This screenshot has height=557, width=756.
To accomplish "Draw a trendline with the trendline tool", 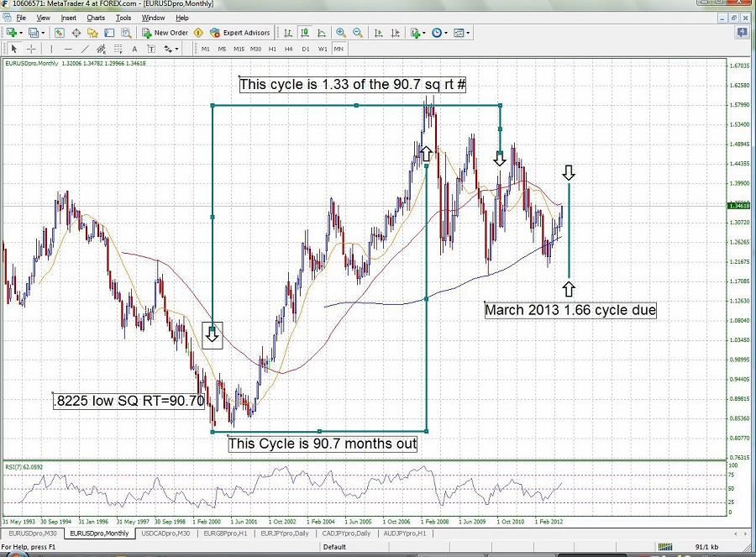I will coord(85,49).
